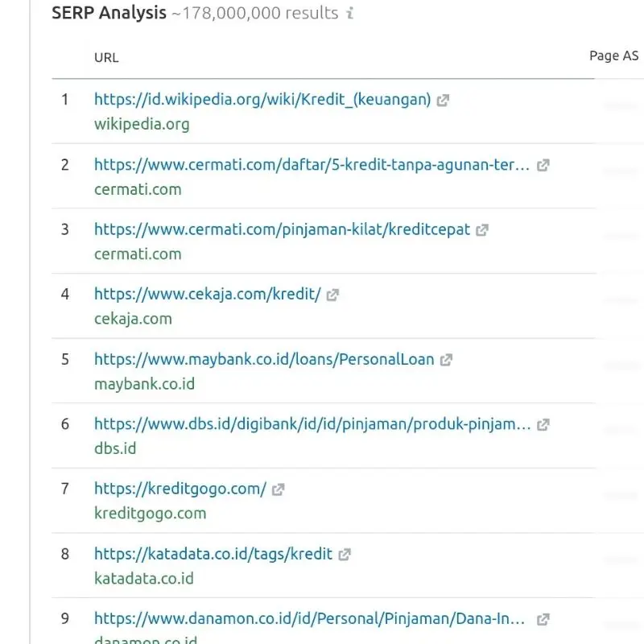This screenshot has width=644, height=644.
Task: Click the external link icon next to cekaja.com/kredit
Action: [x=332, y=294]
